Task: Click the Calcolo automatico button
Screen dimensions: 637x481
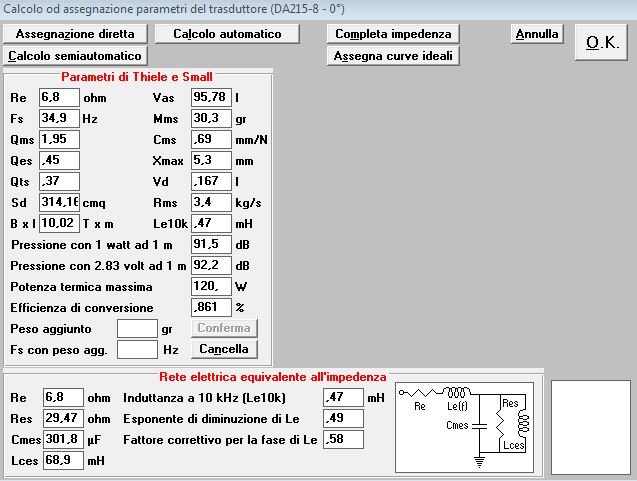Action: pyautogui.click(x=227, y=34)
